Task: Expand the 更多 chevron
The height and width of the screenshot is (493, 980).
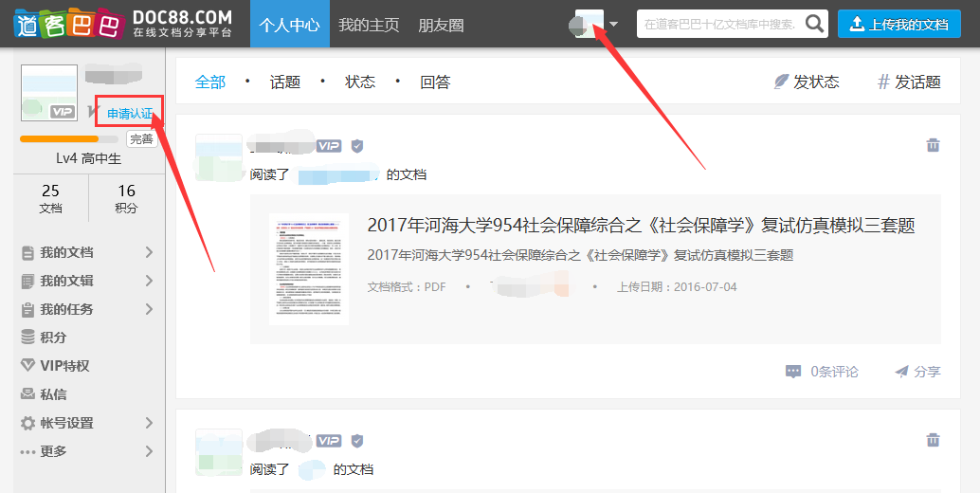Action: 149,451
